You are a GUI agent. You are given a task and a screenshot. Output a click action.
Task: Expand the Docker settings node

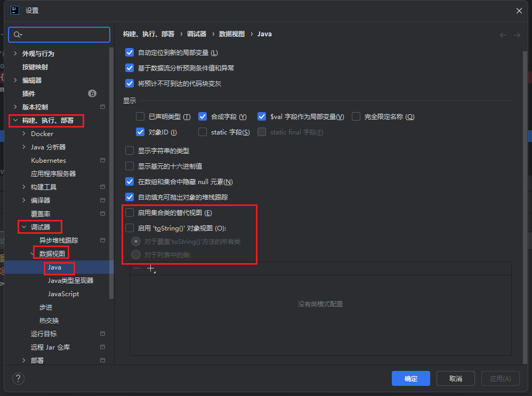[x=24, y=134]
